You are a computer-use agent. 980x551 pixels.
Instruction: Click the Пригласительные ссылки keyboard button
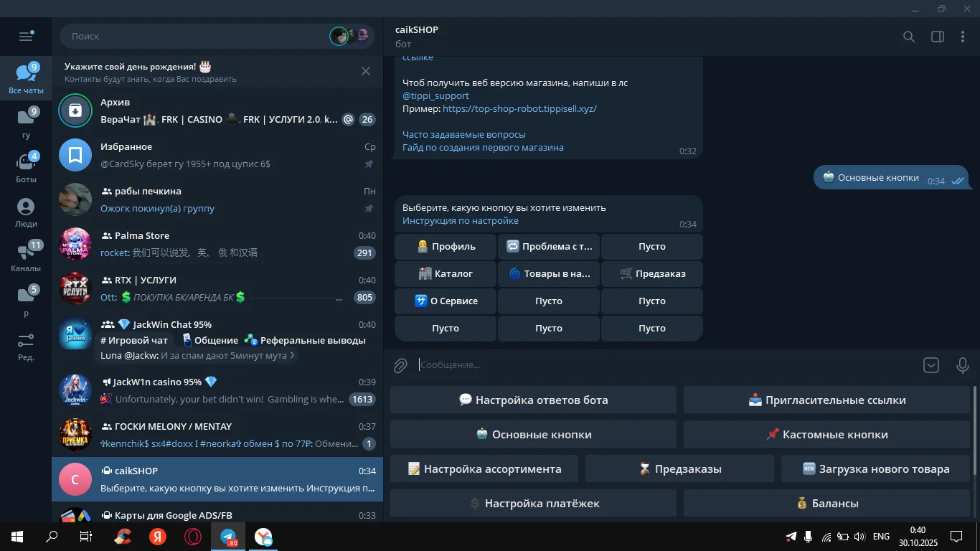pyautogui.click(x=827, y=400)
